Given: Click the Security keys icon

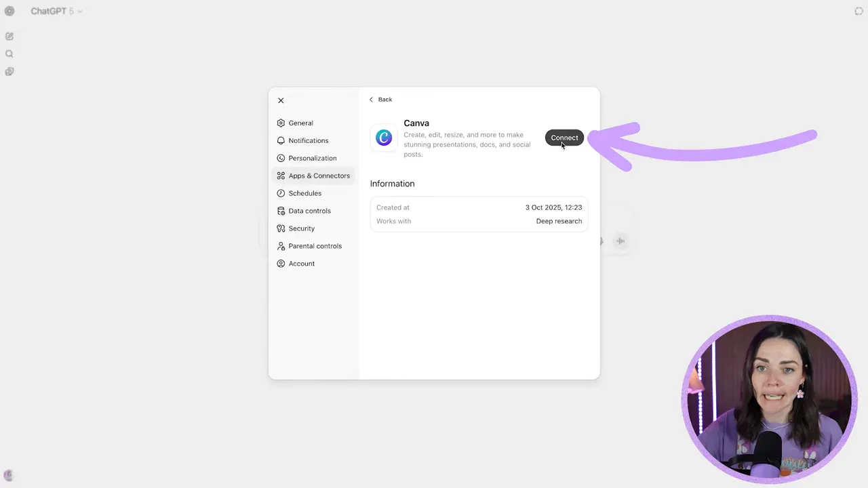Looking at the screenshot, I should 281,228.
